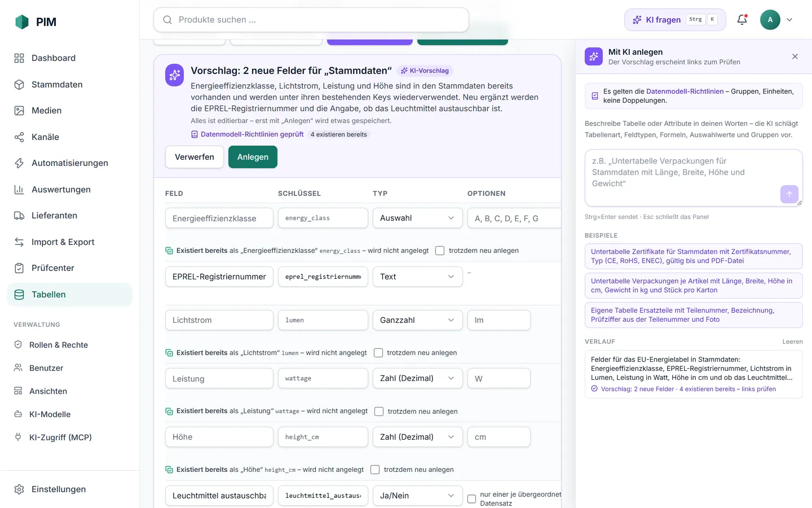This screenshot has height=508, width=812.
Task: Open the Ja/Nein type dropdown
Action: click(x=418, y=496)
